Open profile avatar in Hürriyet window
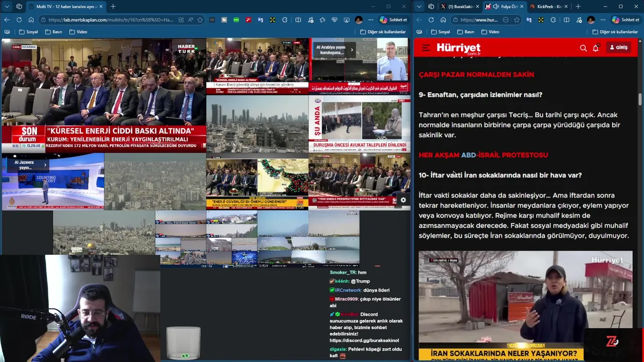644x362 pixels. 591,20
